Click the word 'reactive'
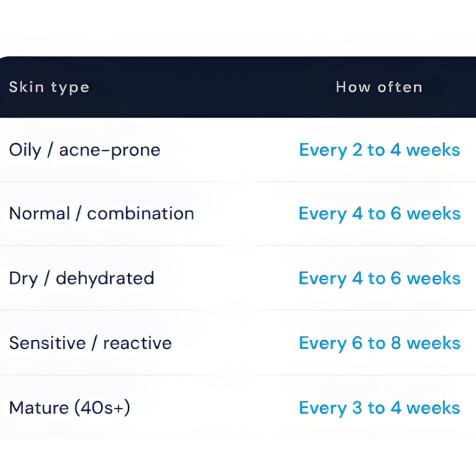 pos(137,343)
